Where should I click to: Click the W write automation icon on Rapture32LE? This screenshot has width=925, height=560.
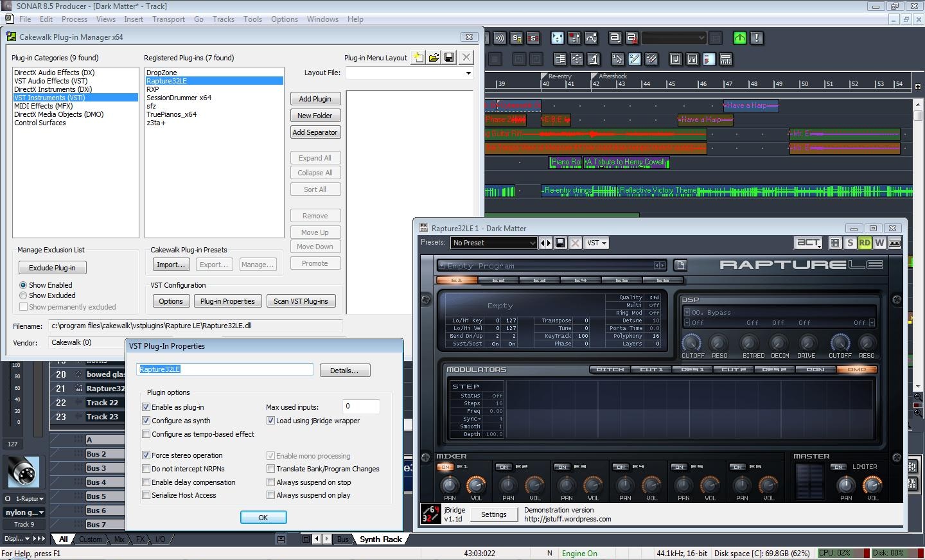click(879, 243)
